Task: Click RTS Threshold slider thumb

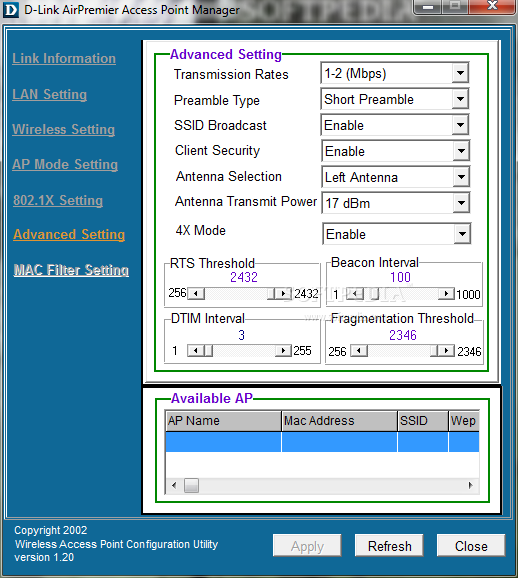Action: coord(271,294)
